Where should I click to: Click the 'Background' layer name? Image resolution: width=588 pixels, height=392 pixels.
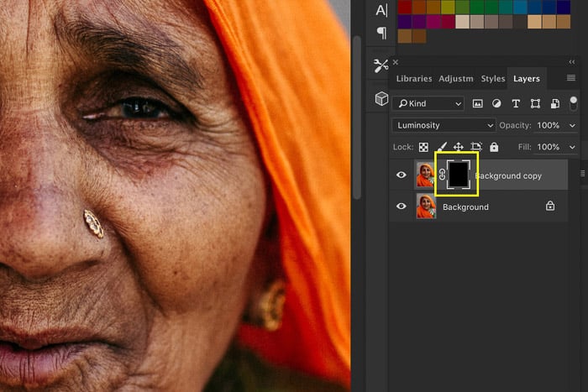465,207
